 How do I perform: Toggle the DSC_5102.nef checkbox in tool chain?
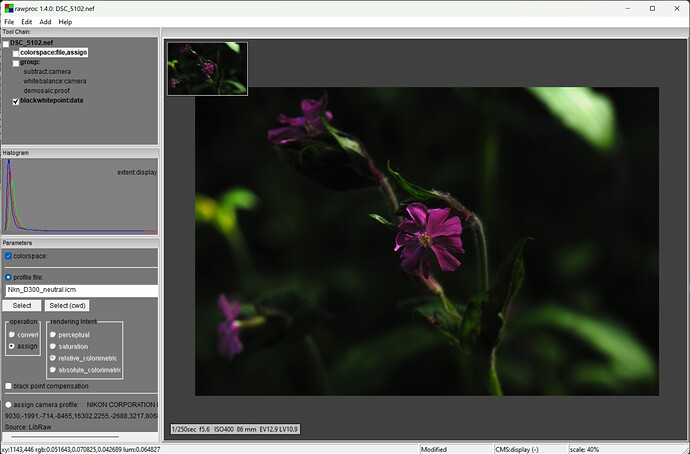(x=6, y=44)
